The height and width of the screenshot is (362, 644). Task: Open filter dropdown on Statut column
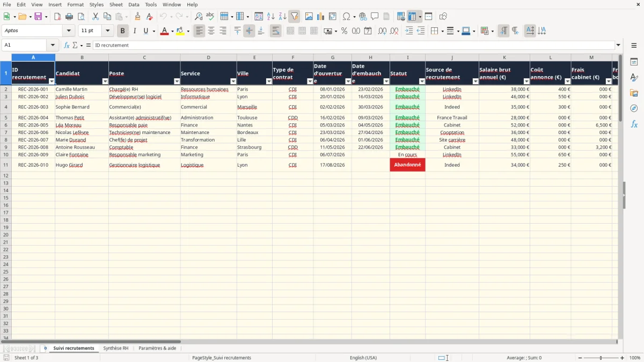pyautogui.click(x=422, y=82)
